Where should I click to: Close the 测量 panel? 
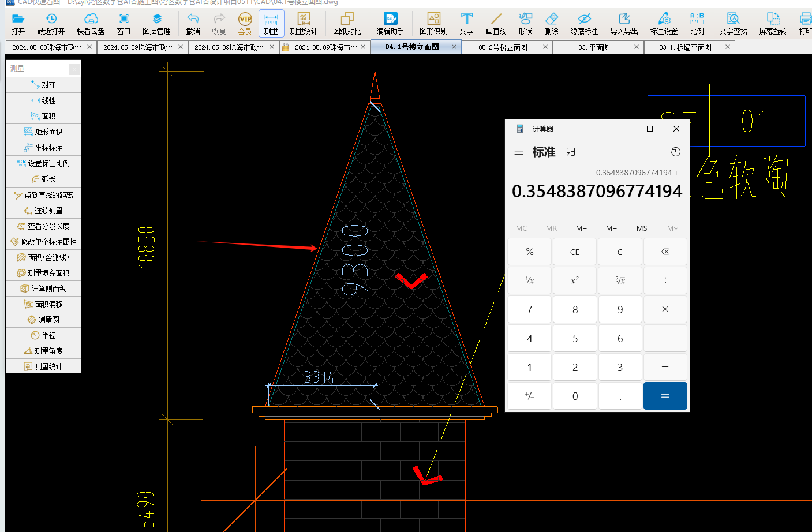tap(74, 69)
